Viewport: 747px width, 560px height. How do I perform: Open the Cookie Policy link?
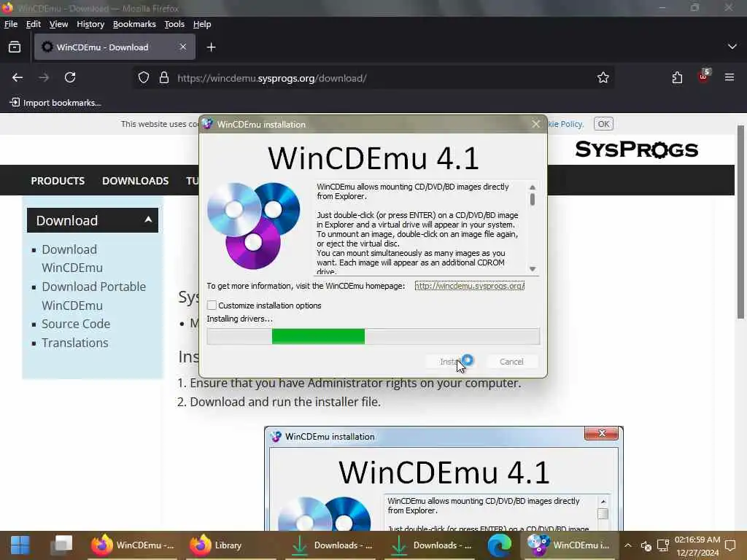click(x=565, y=124)
